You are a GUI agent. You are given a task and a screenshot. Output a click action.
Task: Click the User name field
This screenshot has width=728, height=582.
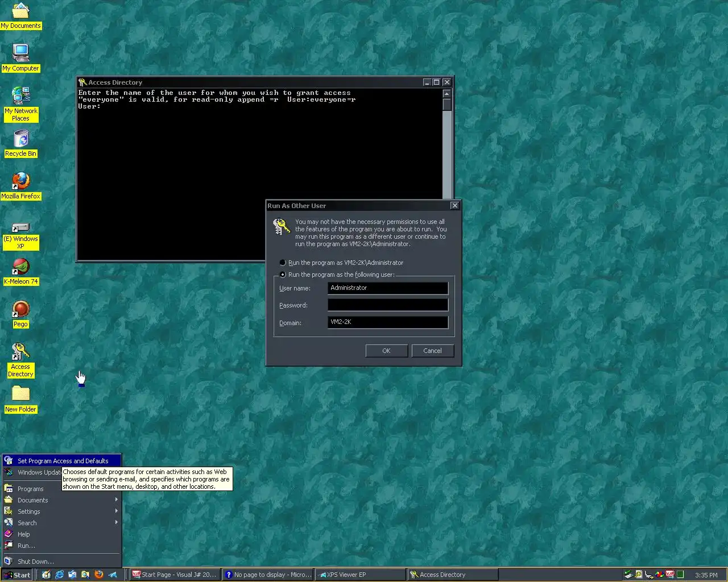(388, 288)
